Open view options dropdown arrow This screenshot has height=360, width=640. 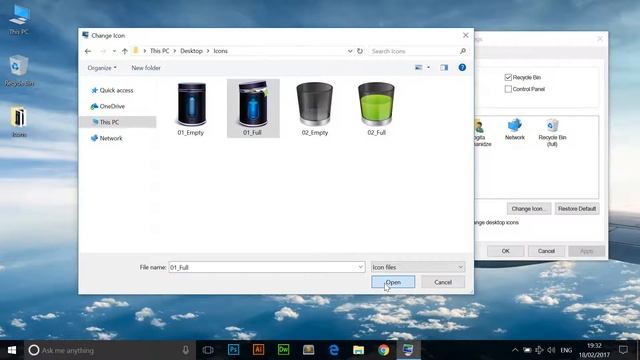[x=428, y=67]
